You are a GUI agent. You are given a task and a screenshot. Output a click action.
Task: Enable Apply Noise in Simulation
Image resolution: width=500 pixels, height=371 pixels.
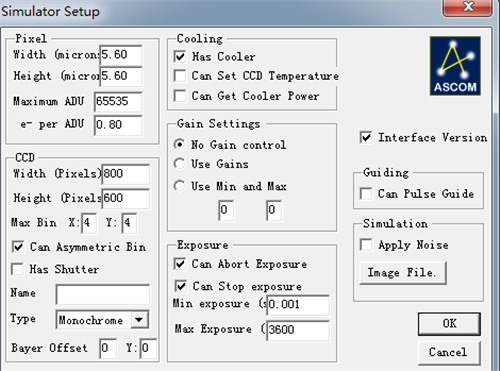[x=366, y=245]
